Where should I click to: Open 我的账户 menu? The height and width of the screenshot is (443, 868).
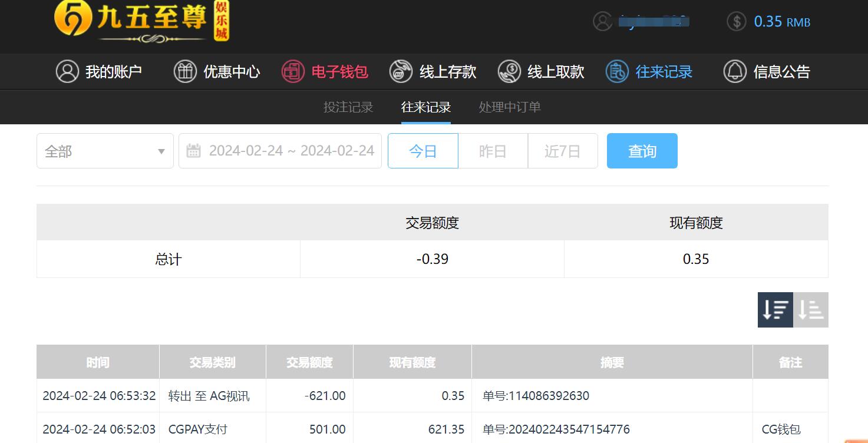point(99,72)
